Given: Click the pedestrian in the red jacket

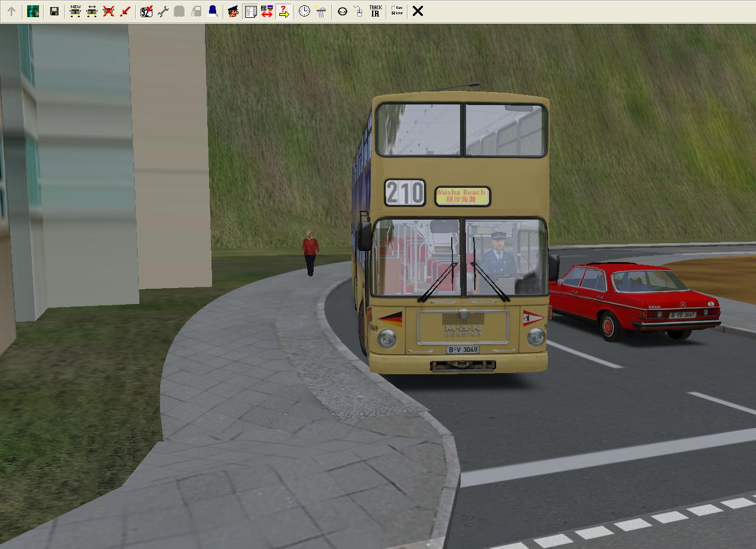Looking at the screenshot, I should click(310, 253).
